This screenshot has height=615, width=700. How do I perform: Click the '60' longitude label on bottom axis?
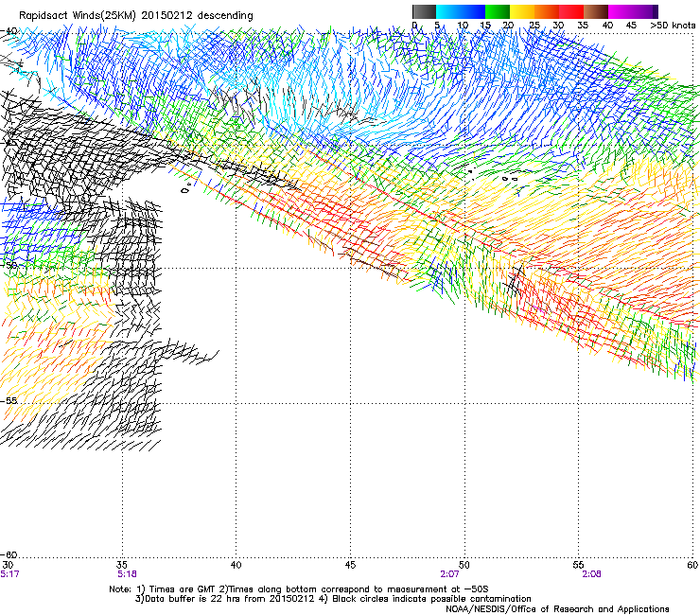(692, 565)
